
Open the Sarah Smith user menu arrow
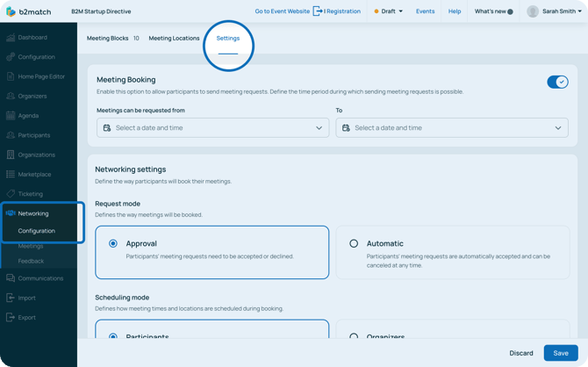[x=580, y=11]
